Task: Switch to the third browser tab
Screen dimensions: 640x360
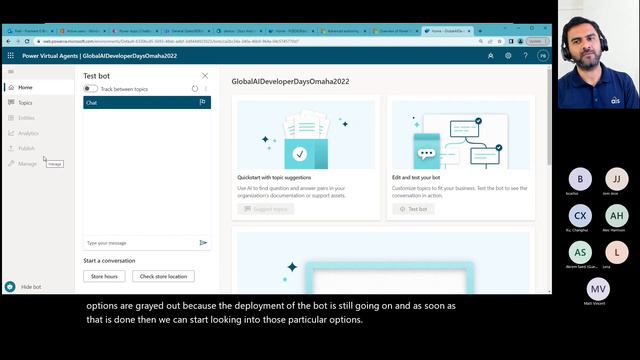Action: pos(135,31)
